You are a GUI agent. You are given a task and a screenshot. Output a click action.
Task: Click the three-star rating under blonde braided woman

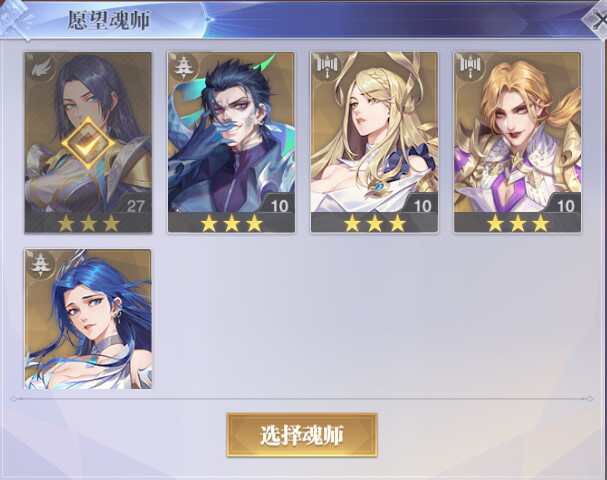pyautogui.click(x=374, y=224)
